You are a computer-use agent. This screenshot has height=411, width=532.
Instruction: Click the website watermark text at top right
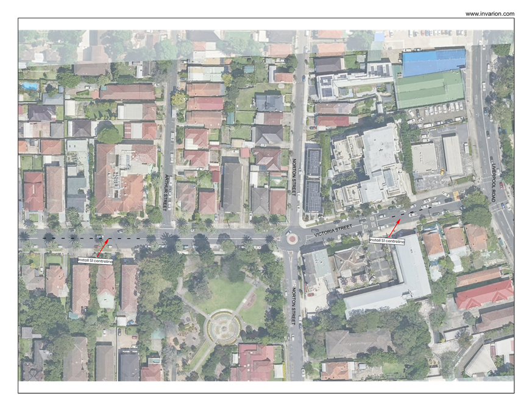tap(490, 13)
